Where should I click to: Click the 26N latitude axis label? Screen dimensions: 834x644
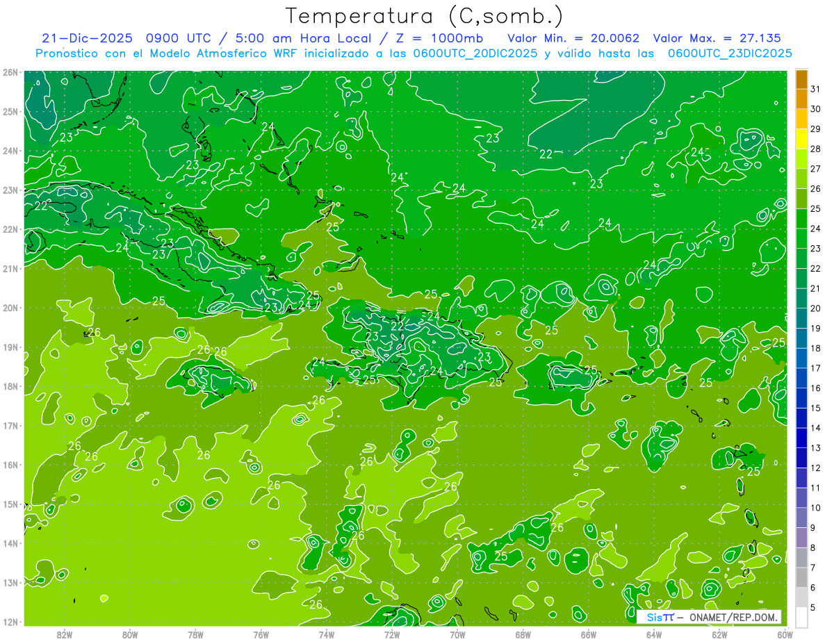10,72
